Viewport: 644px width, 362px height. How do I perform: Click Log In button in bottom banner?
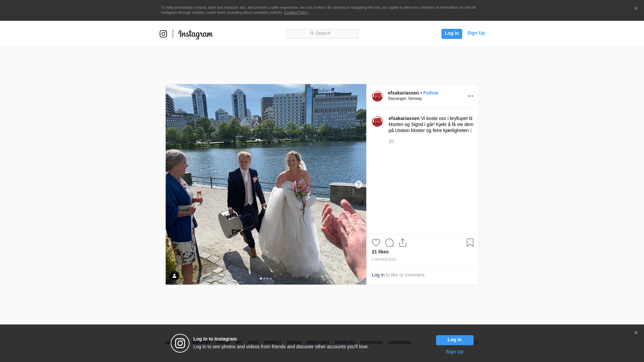pyautogui.click(x=454, y=340)
